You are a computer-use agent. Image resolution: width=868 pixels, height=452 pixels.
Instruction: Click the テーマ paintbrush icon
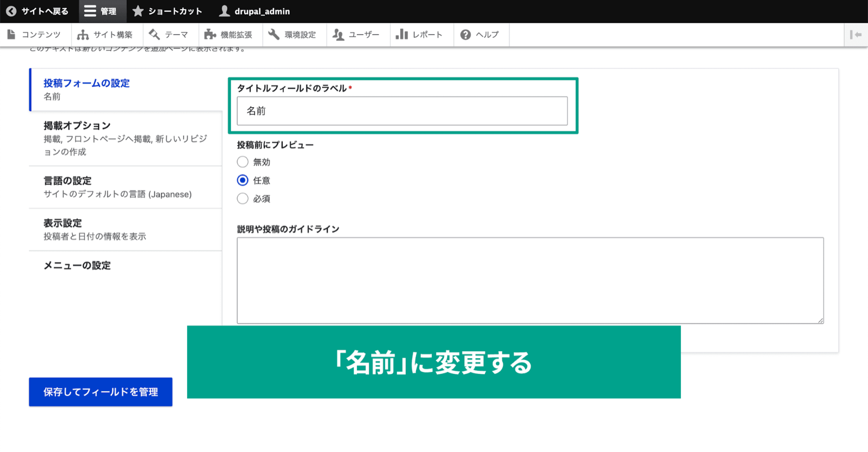[154, 35]
